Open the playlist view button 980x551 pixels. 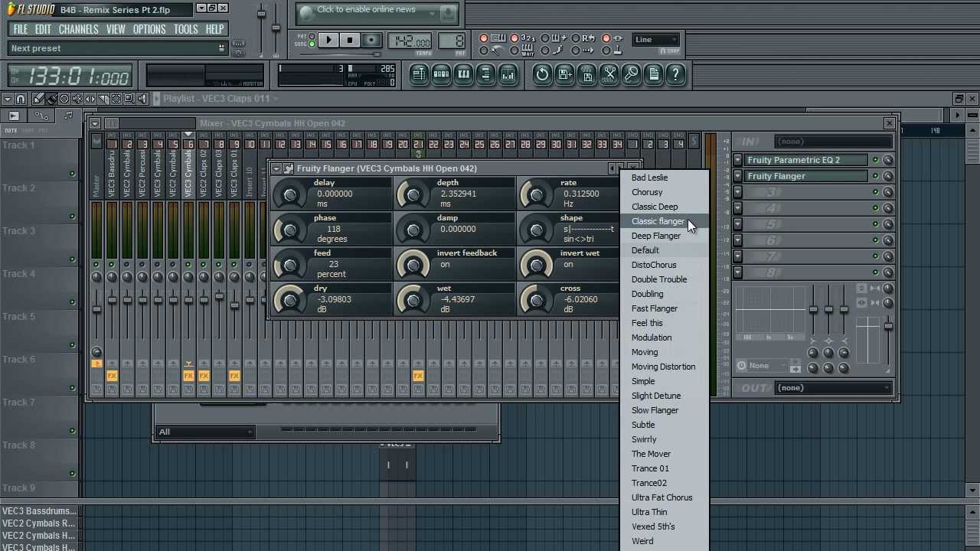tap(419, 74)
